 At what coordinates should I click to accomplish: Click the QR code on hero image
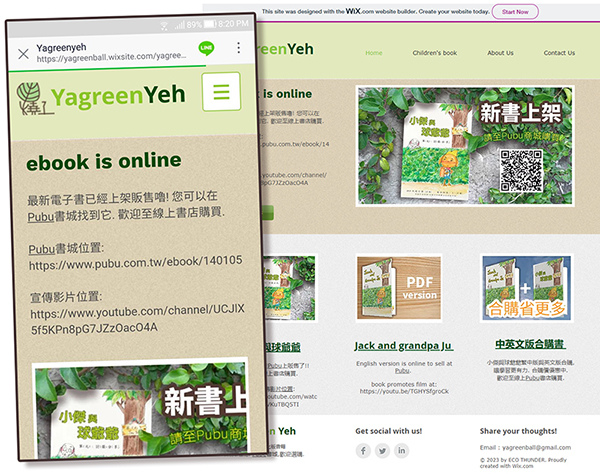[521, 170]
